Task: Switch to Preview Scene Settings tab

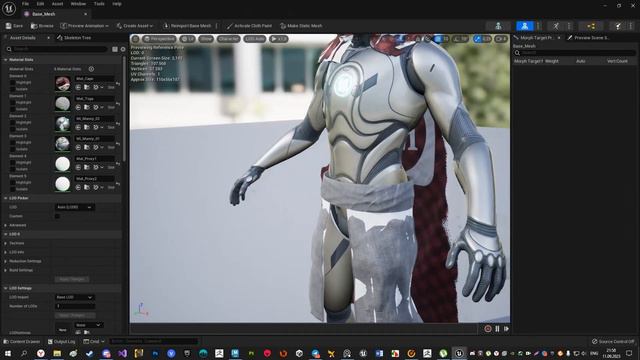Action: click(x=591, y=38)
